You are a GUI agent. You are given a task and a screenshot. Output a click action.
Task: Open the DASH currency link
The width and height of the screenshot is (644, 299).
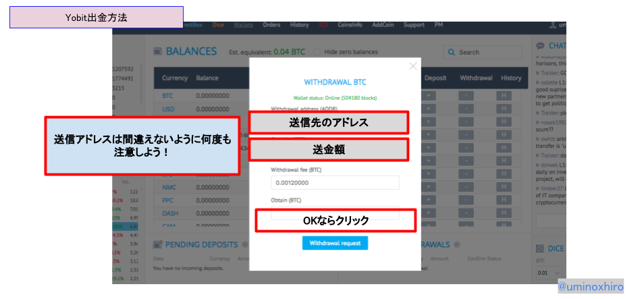click(x=170, y=213)
